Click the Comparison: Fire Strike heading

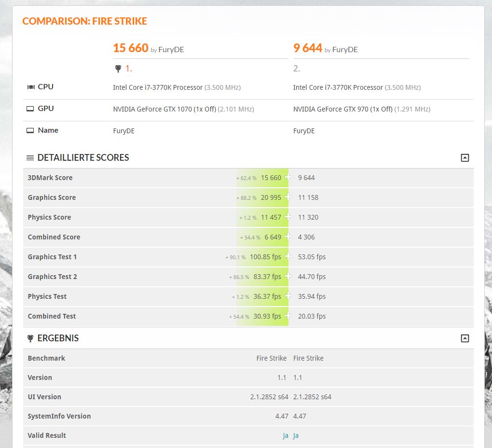point(85,21)
